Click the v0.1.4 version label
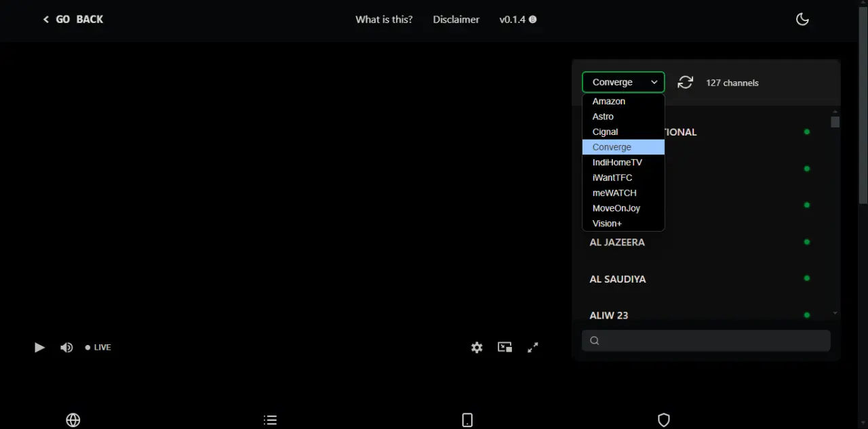The image size is (868, 429). 513,20
